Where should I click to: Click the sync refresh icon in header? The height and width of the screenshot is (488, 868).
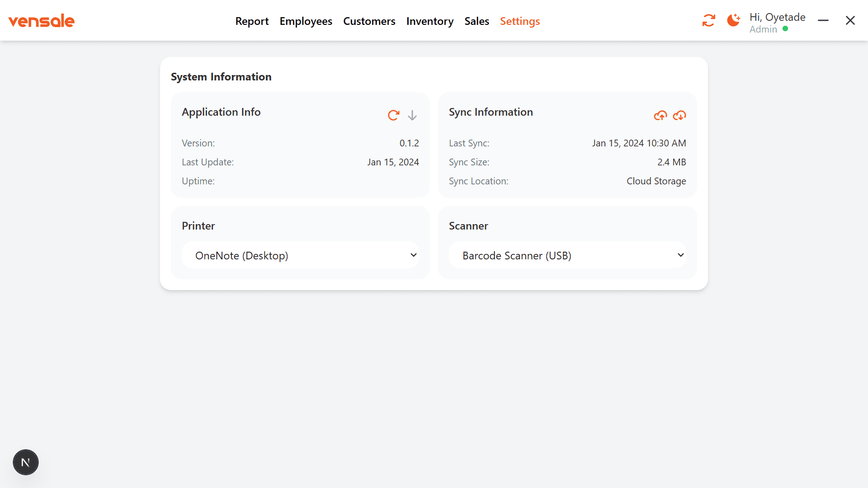(708, 20)
